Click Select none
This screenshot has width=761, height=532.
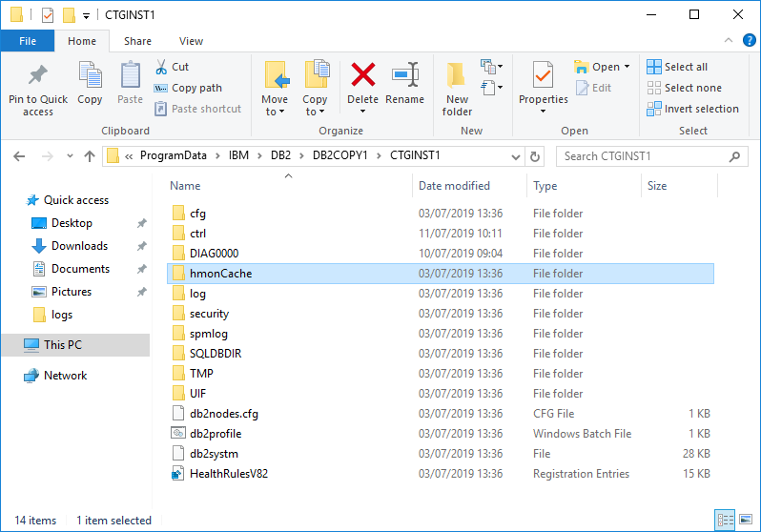point(685,88)
